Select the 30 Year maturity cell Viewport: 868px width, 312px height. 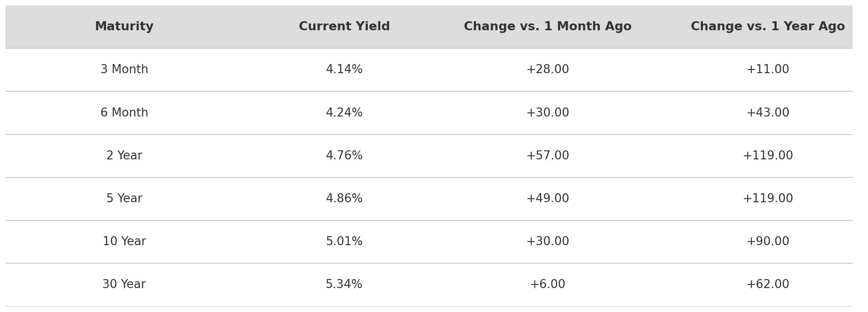click(x=124, y=284)
